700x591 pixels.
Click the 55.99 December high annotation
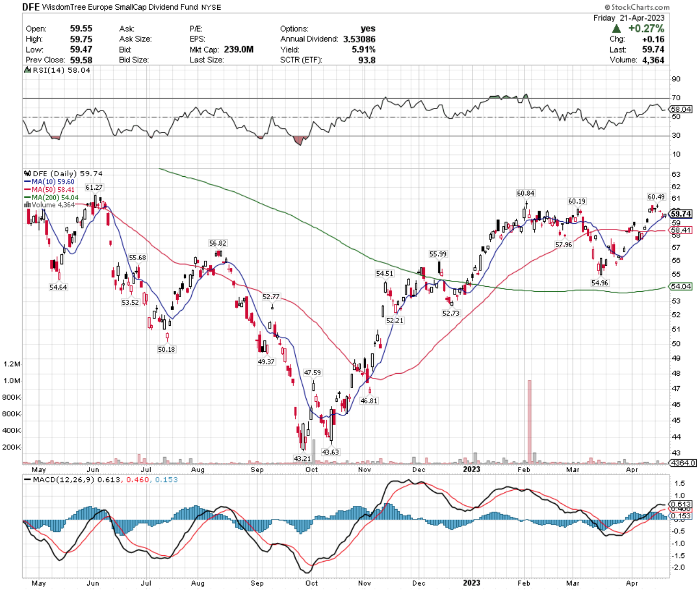point(438,254)
